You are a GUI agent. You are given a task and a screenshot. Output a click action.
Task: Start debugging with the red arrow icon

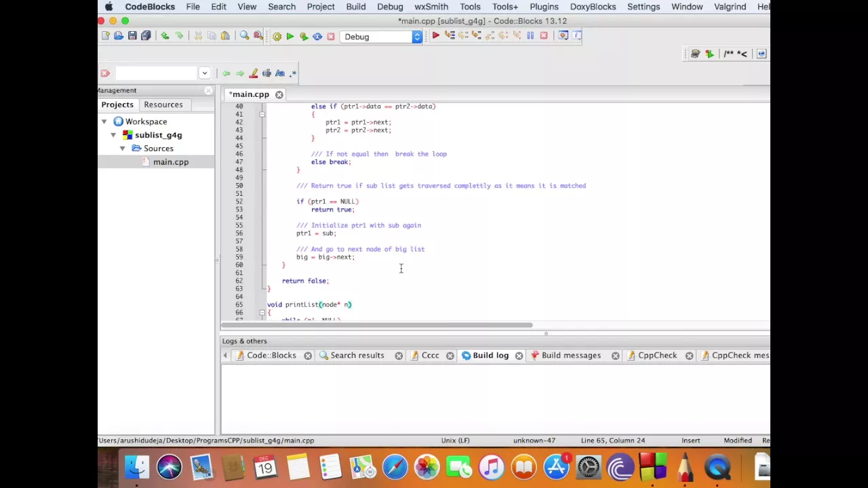click(435, 36)
